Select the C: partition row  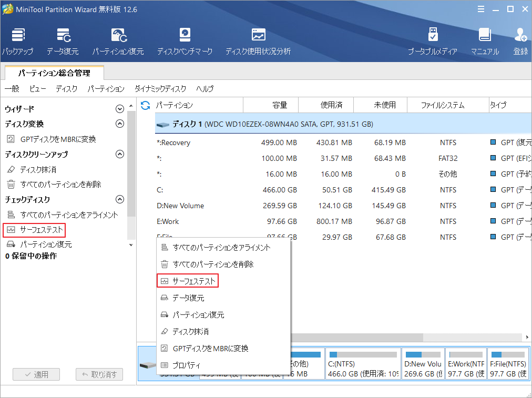[x=343, y=190]
